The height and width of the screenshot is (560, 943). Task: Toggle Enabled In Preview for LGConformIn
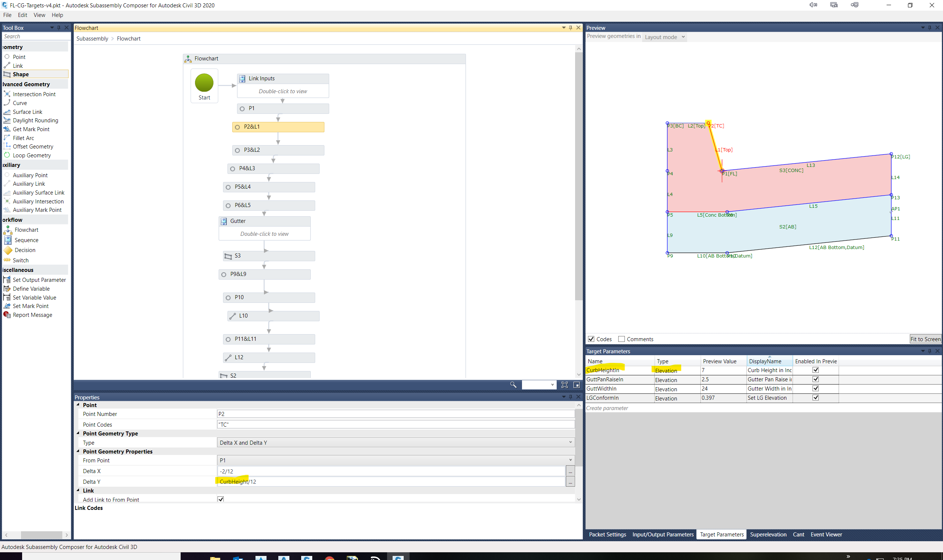coord(815,398)
